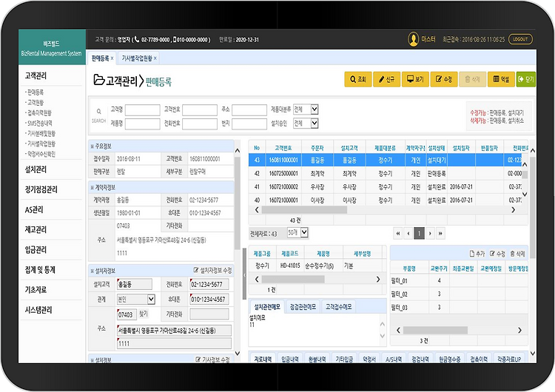Click the 추가 add icon in parts panel

coord(472,254)
